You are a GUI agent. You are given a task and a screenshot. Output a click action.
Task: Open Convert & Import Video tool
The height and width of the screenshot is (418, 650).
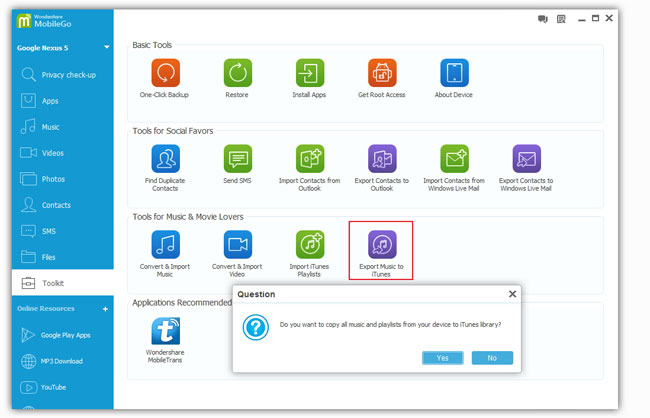(238, 245)
